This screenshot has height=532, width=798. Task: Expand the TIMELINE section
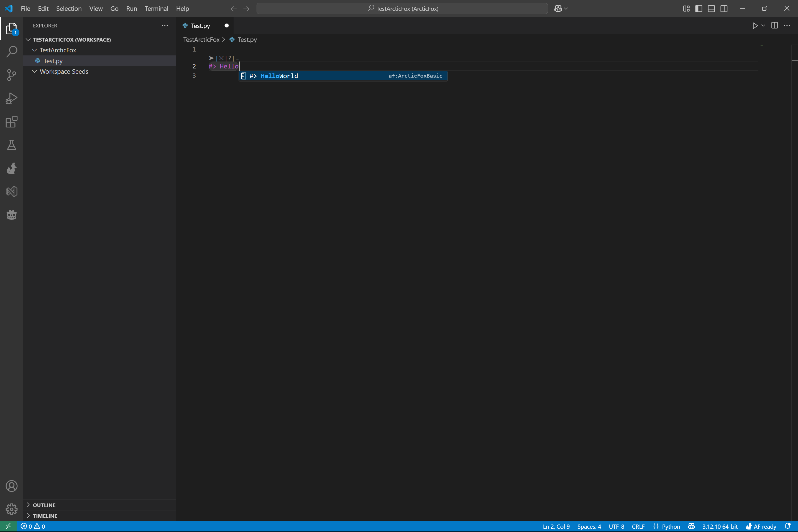pyautogui.click(x=99, y=516)
